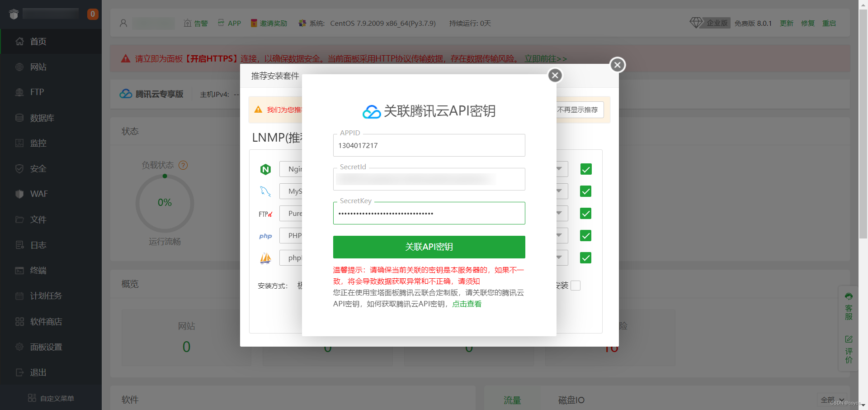Image resolution: width=868 pixels, height=410 pixels.
Task: Open the 全部 dropdown near 磁盘IO
Action: pyautogui.click(x=832, y=400)
